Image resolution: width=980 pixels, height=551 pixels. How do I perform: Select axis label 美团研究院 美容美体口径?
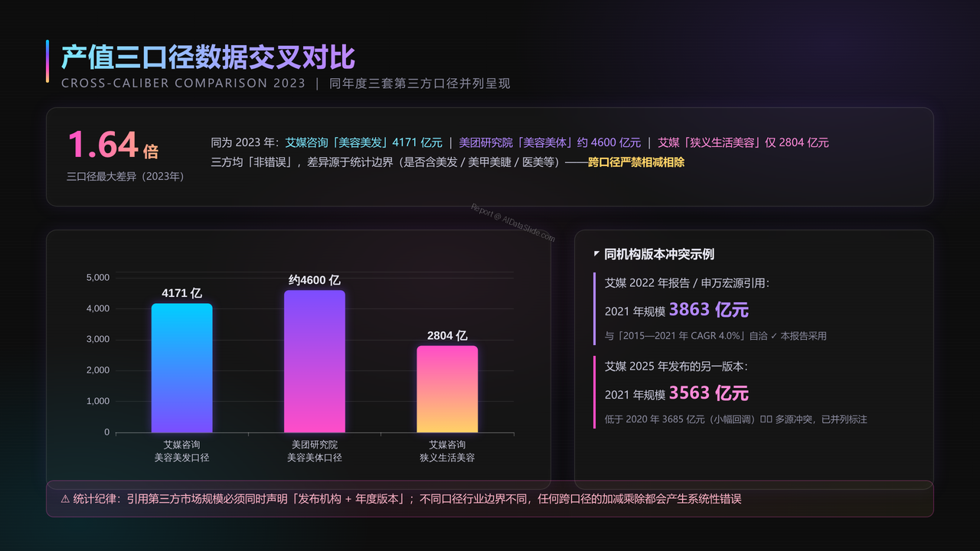point(315,451)
